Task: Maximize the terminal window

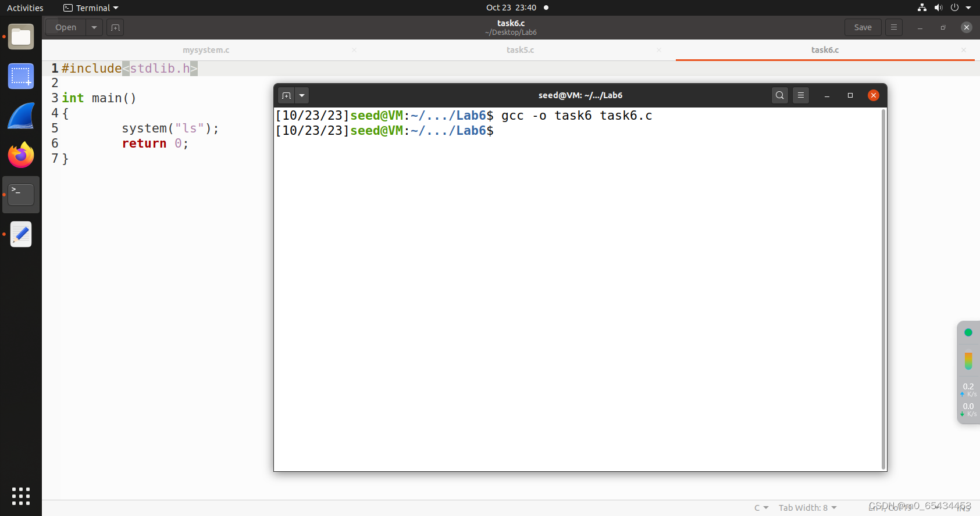Action: click(x=850, y=95)
